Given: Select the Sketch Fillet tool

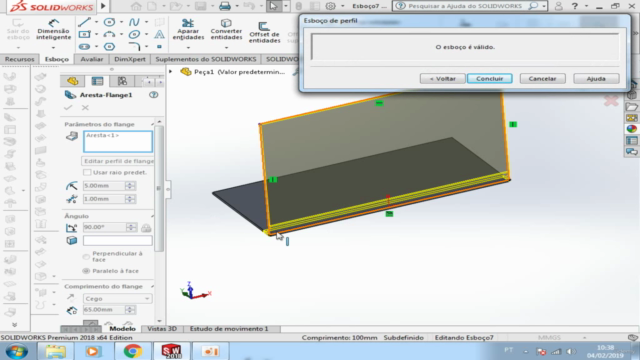Looking at the screenshot, I should [x=134, y=47].
